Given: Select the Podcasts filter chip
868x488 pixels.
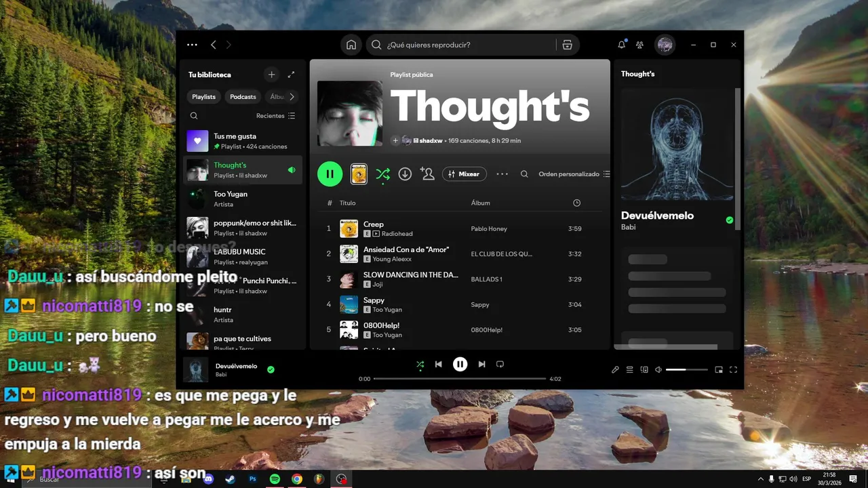Looking at the screenshot, I should [243, 97].
